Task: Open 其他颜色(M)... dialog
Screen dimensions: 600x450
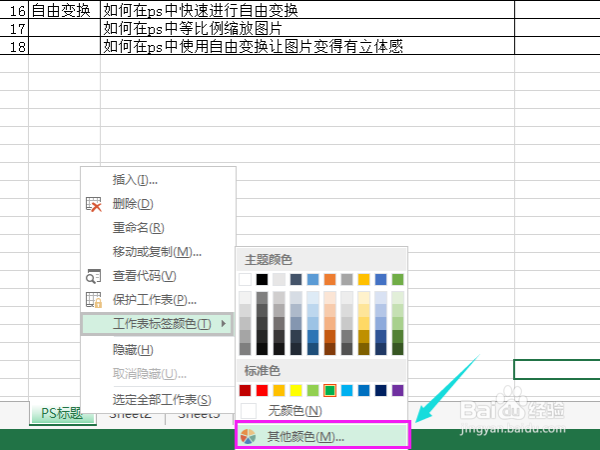Action: pyautogui.click(x=323, y=436)
